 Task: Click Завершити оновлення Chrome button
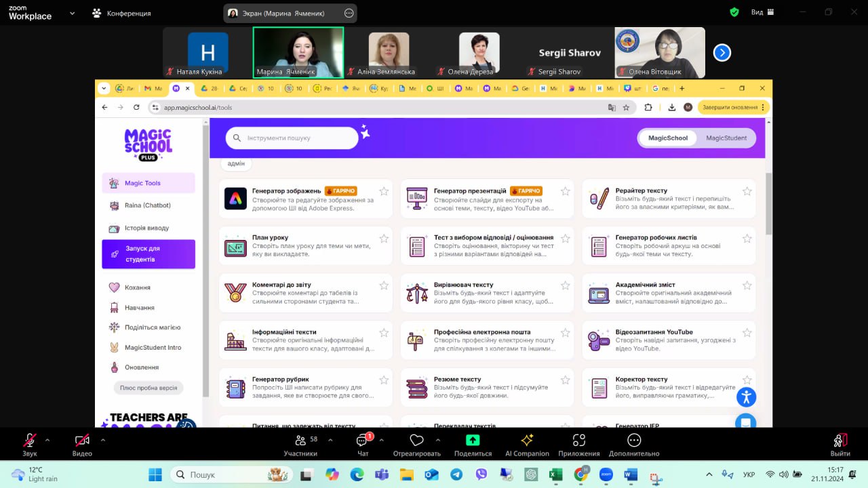pyautogui.click(x=734, y=107)
